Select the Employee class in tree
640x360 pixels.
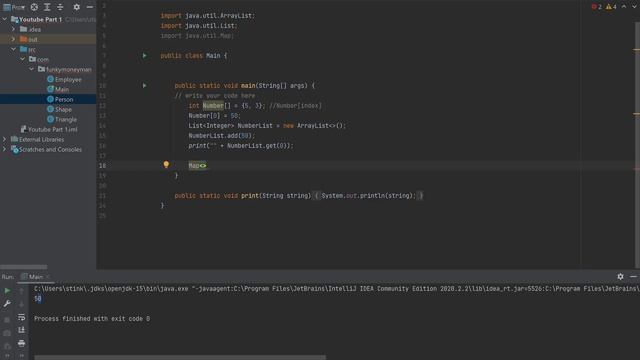(64, 79)
